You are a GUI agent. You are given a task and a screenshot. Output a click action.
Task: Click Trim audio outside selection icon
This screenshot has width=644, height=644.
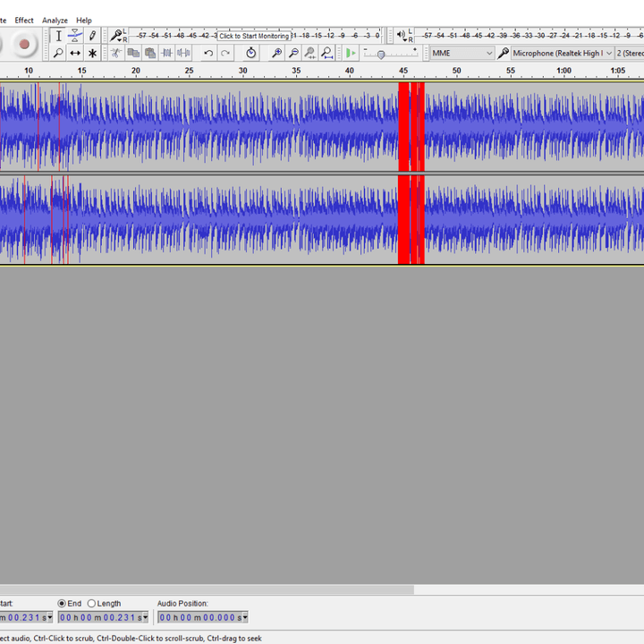click(x=166, y=53)
